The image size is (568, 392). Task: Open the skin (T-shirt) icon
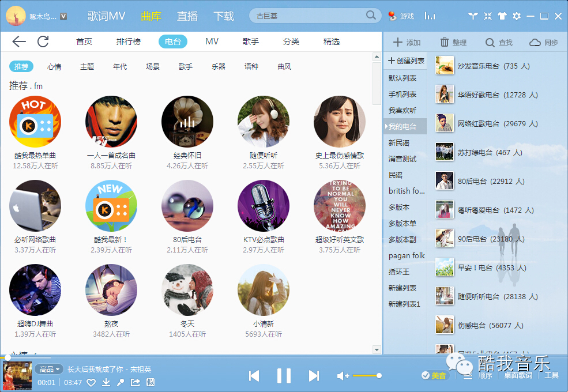(x=502, y=16)
